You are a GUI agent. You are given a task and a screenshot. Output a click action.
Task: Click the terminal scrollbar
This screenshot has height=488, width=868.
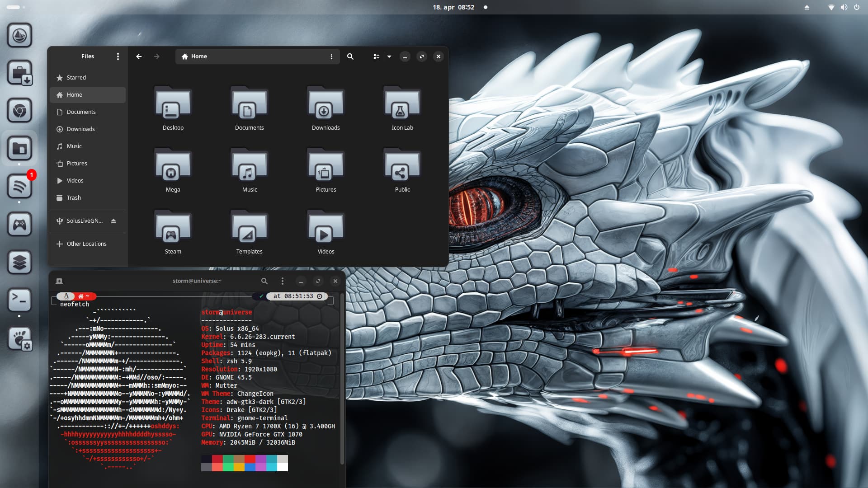(x=342, y=379)
